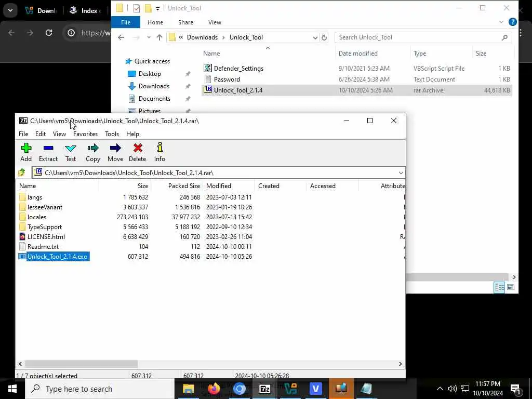Click the 7-Zip horizontal scrollbar thumb
The height and width of the screenshot is (399, 532).
81,364
